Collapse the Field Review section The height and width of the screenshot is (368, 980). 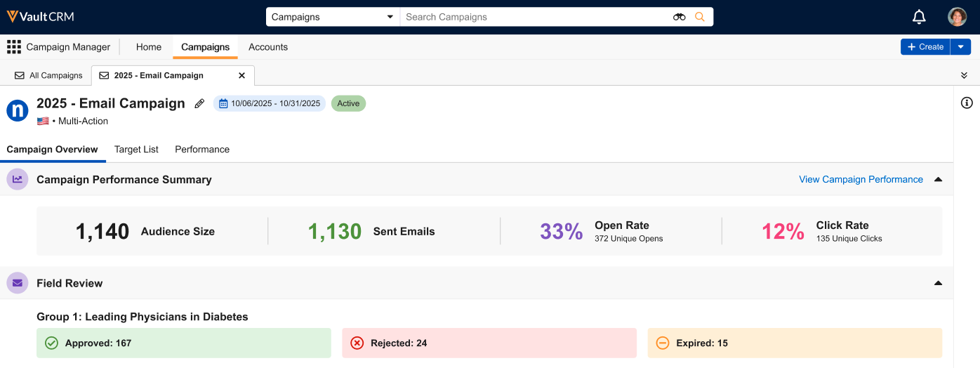pos(938,283)
